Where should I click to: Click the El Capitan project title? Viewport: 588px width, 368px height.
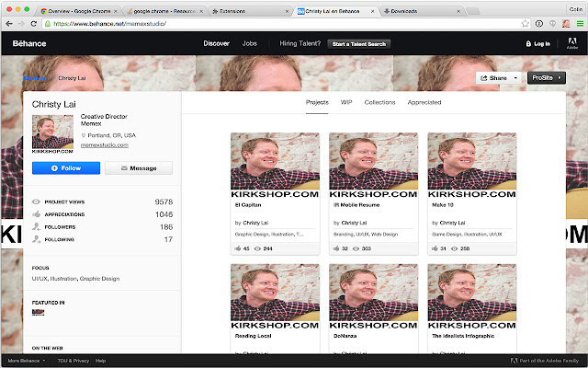click(x=248, y=205)
